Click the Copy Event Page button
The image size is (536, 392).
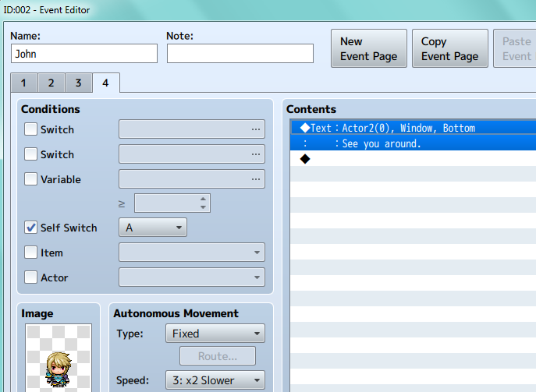click(450, 48)
